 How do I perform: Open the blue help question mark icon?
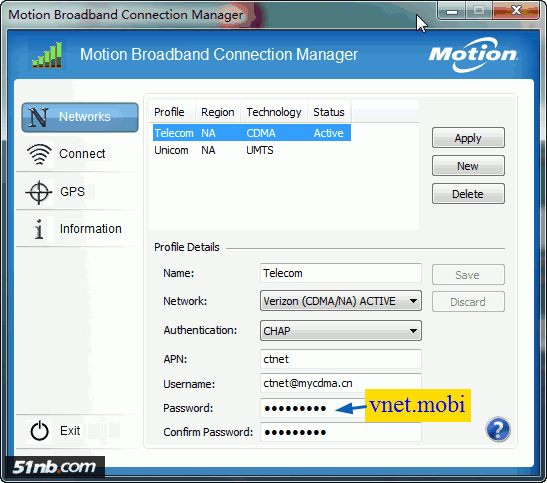[498, 429]
